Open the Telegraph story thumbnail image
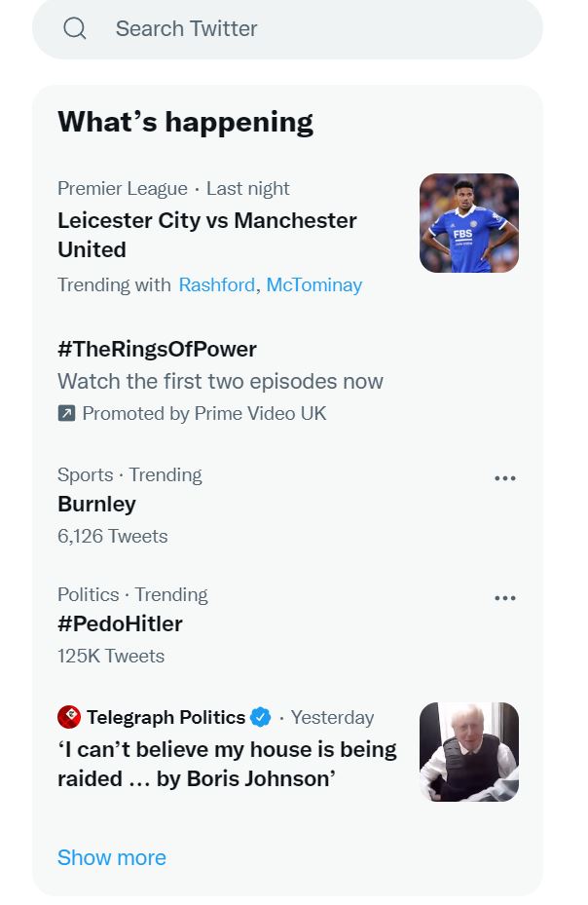 (468, 752)
